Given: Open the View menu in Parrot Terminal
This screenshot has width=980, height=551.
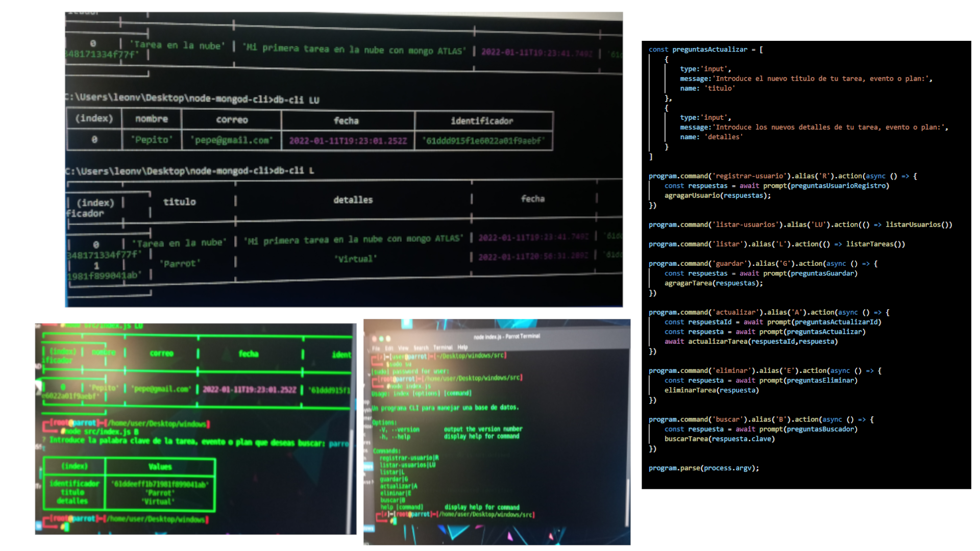Looking at the screenshot, I should point(403,348).
